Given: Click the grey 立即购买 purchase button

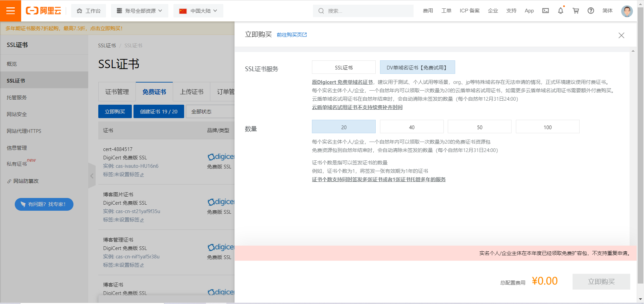Looking at the screenshot, I should coord(601,282).
